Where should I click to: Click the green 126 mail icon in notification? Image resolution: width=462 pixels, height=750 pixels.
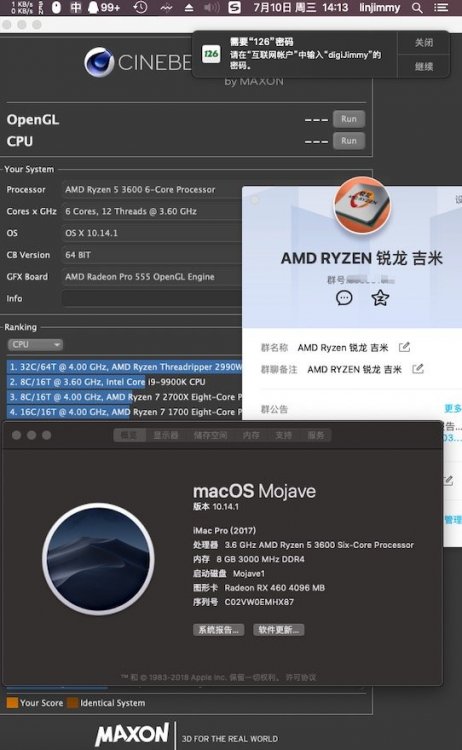coord(211,54)
